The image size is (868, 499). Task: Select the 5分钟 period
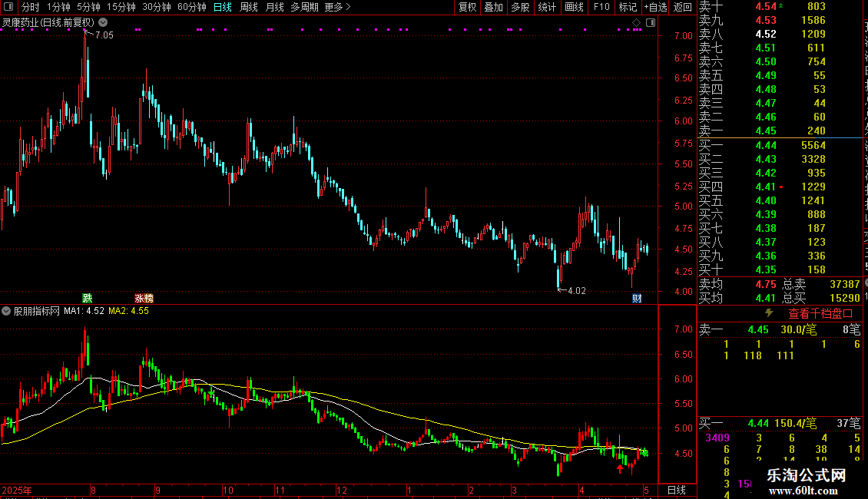[x=88, y=7]
